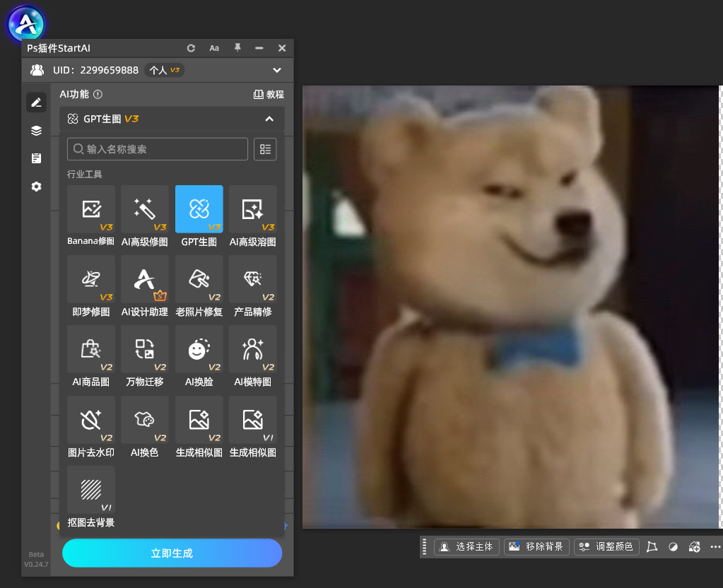
Task: Open the 教程 tutorial link
Action: point(269,95)
